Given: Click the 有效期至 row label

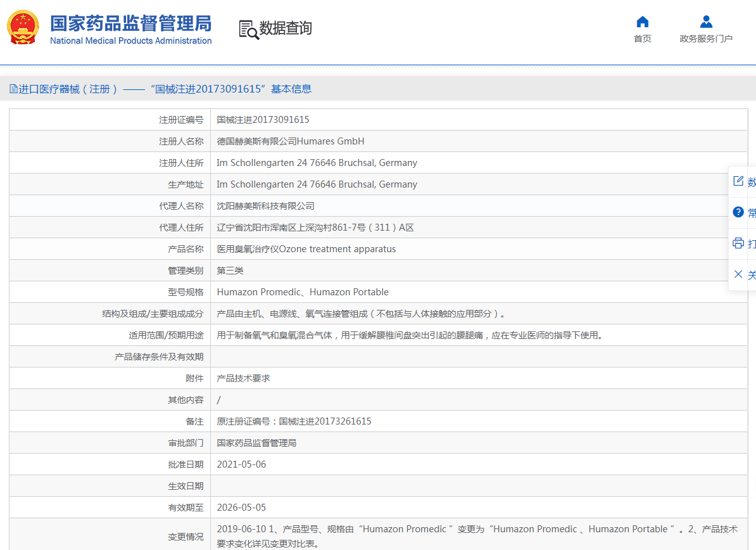Looking at the screenshot, I should click(186, 508).
